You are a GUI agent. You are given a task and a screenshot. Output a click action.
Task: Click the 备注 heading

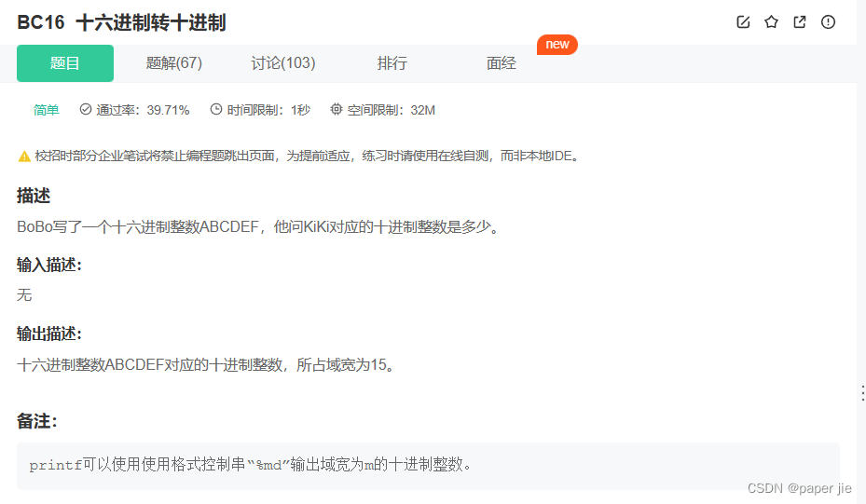pos(37,421)
